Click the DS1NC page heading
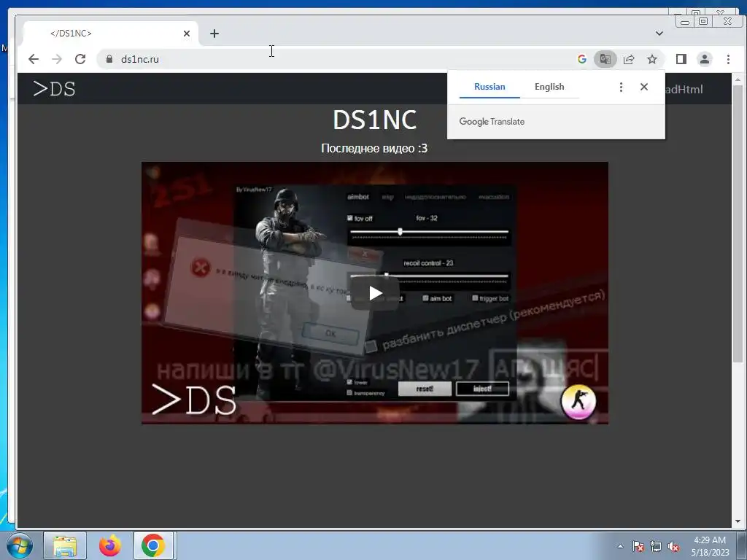The height and width of the screenshot is (560, 747). pos(374,120)
